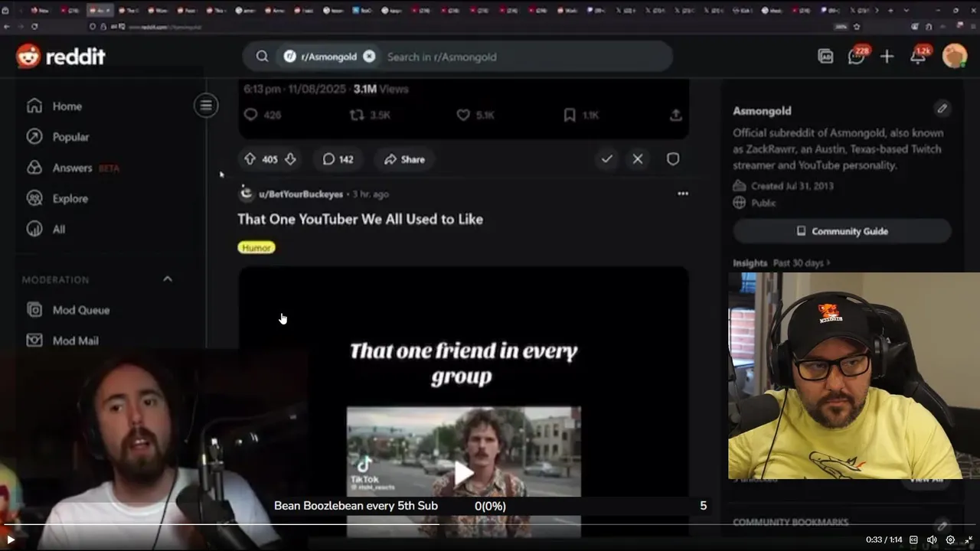This screenshot has width=980, height=551.
Task: Approve the post with checkmark icon
Action: click(x=606, y=159)
